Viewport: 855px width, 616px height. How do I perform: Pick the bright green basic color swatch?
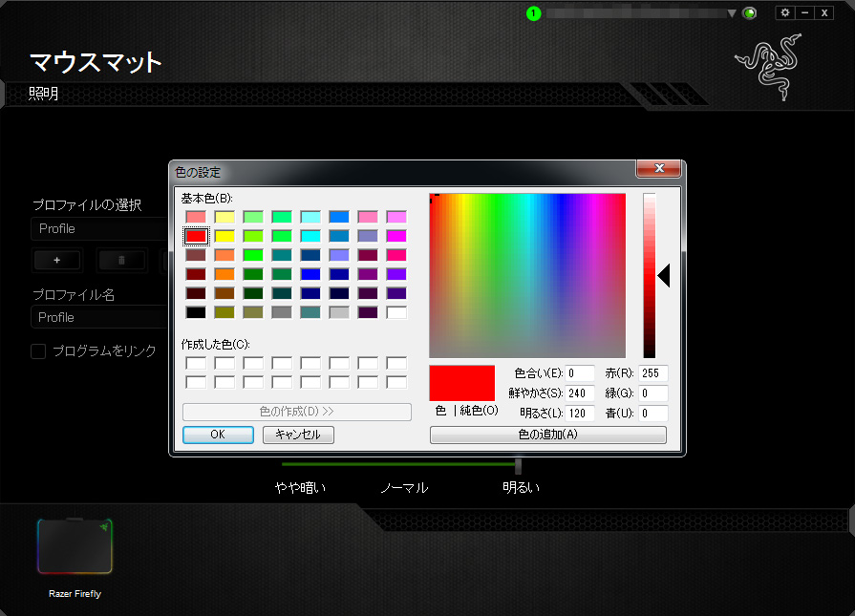click(253, 255)
